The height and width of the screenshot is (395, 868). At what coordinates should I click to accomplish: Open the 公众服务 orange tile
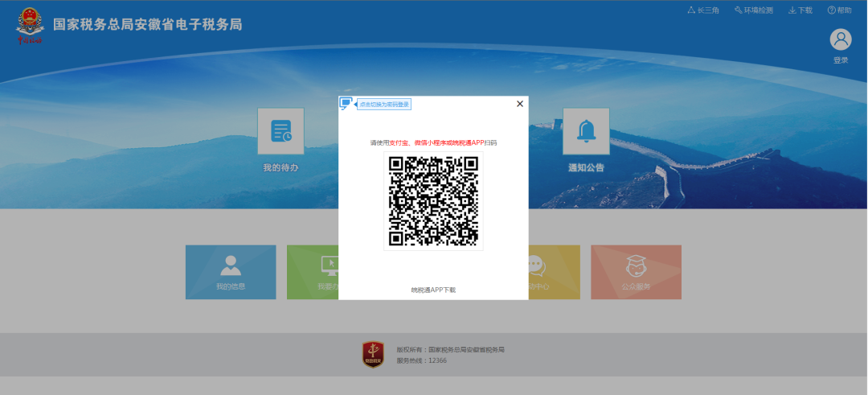636,272
